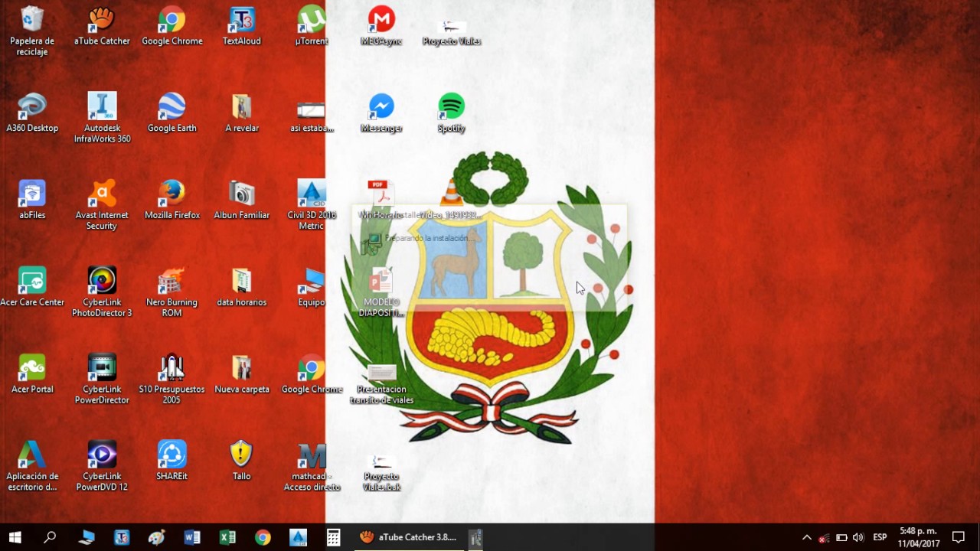Viewport: 980px width, 551px height.
Task: Switch to installer taskbar button
Action: [x=475, y=537]
